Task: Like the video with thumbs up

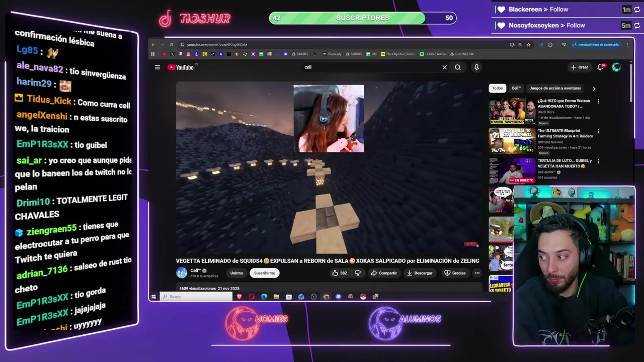Action: tap(340, 273)
